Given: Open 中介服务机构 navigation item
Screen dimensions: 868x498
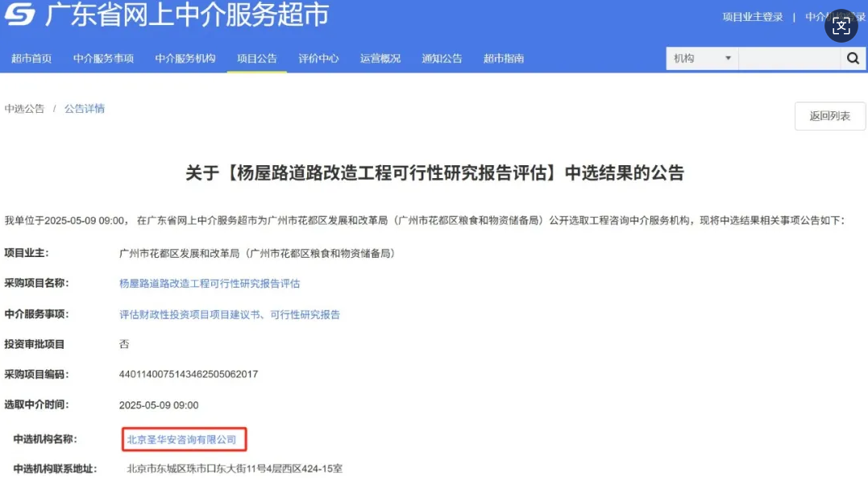Looking at the screenshot, I should click(185, 59).
